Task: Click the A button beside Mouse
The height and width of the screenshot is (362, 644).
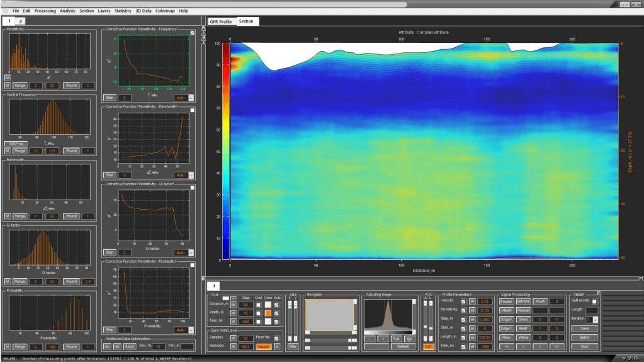Action: pos(278,346)
